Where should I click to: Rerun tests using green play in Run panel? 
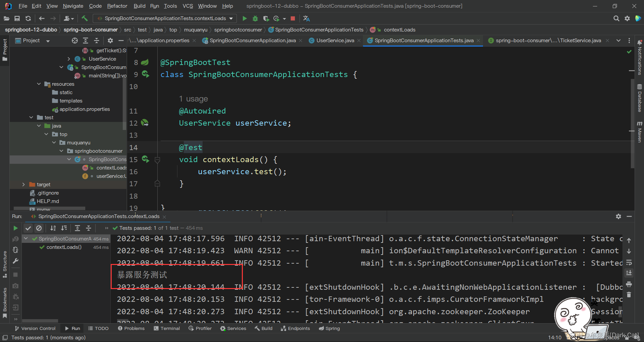coord(15,228)
